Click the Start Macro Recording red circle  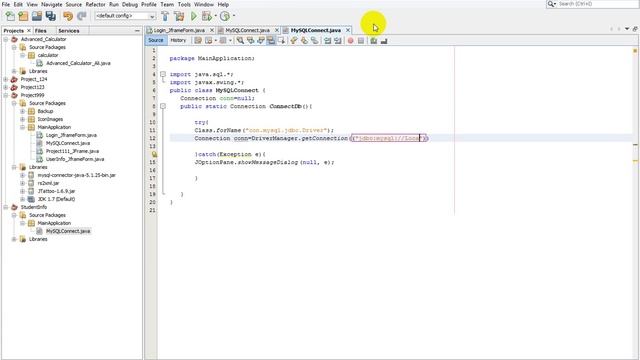click(350, 40)
